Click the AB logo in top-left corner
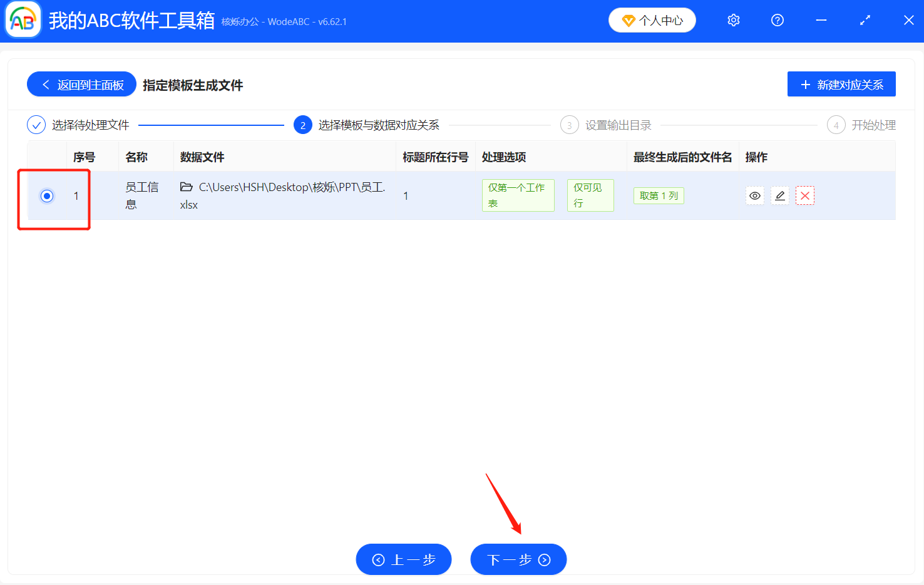 23,19
